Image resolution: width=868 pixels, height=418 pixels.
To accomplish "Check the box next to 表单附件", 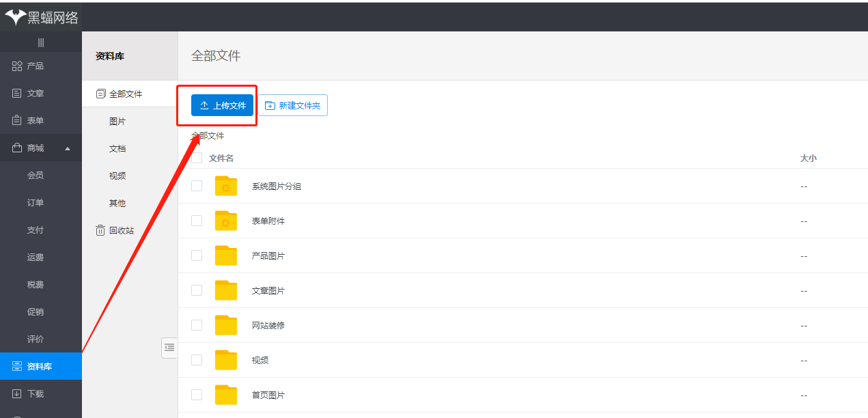I will click(197, 221).
